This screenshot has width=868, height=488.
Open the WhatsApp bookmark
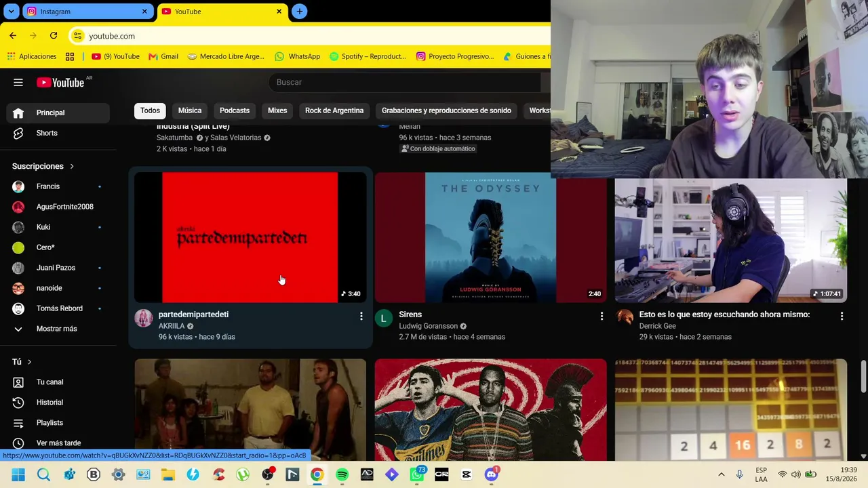click(x=297, y=56)
